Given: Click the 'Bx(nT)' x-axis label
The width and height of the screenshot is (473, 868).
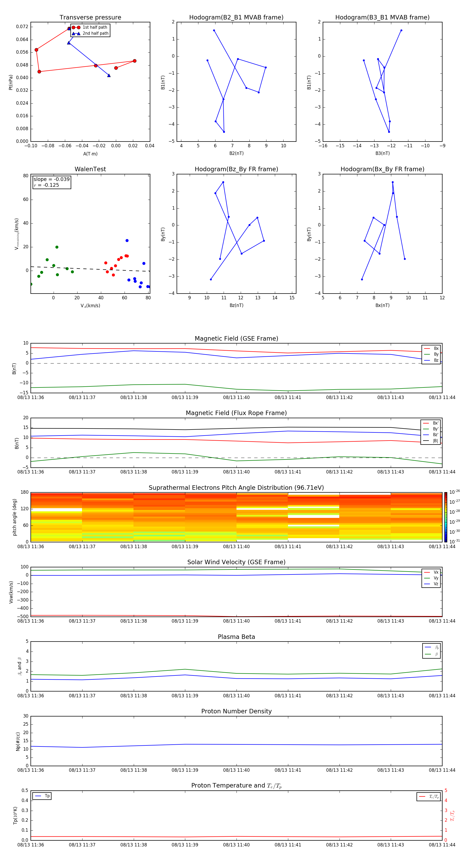Looking at the screenshot, I should click(x=382, y=305).
